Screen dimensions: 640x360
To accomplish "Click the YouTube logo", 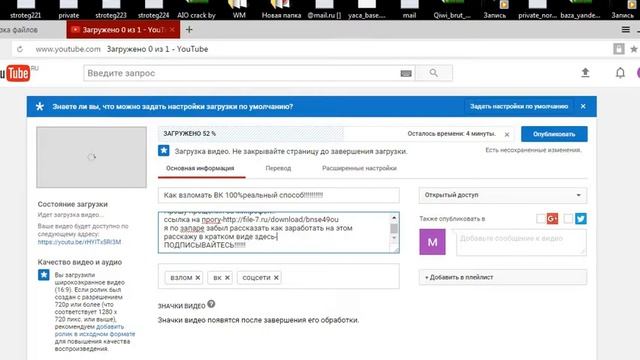I will (x=16, y=73).
